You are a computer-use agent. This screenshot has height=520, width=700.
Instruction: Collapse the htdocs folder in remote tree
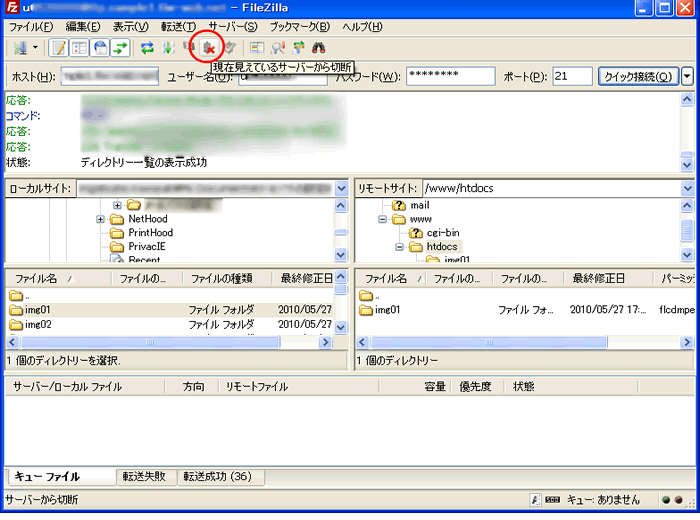(x=400, y=247)
